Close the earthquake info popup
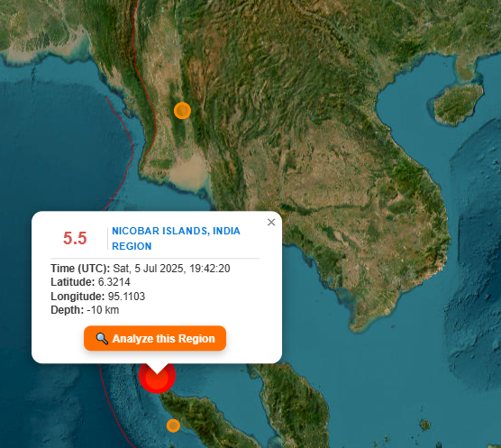The image size is (501, 448). (x=271, y=222)
